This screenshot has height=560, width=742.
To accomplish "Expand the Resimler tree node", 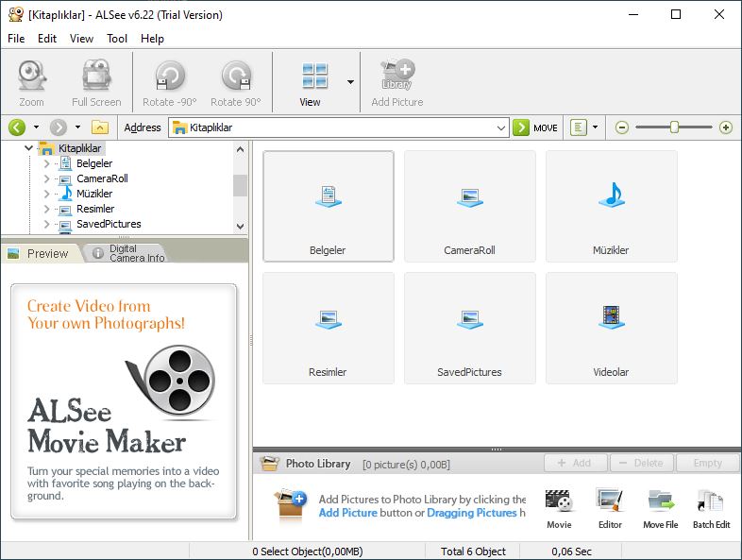I will 46,210.
